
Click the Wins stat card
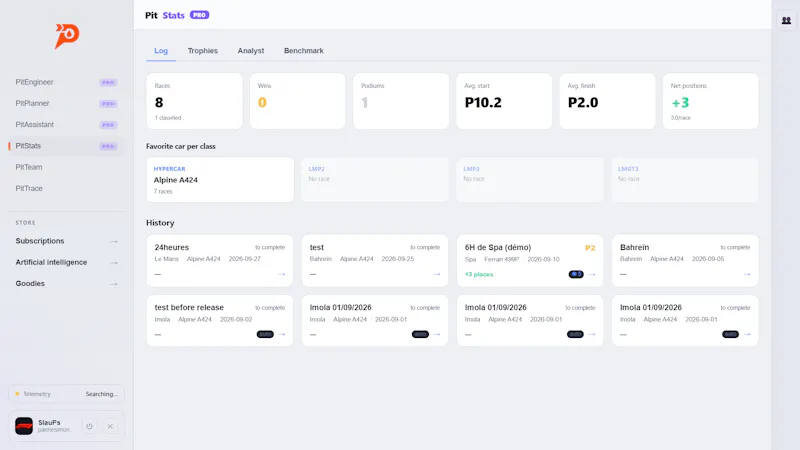coord(297,101)
